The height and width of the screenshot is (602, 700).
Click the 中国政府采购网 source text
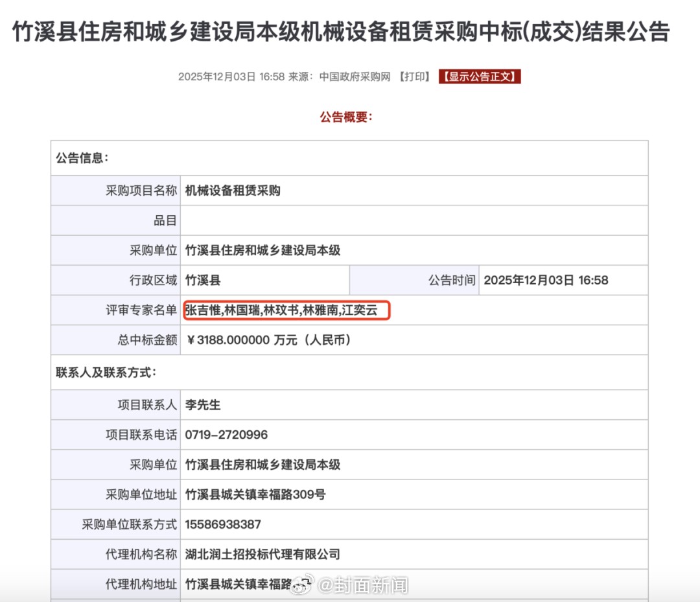355,76
